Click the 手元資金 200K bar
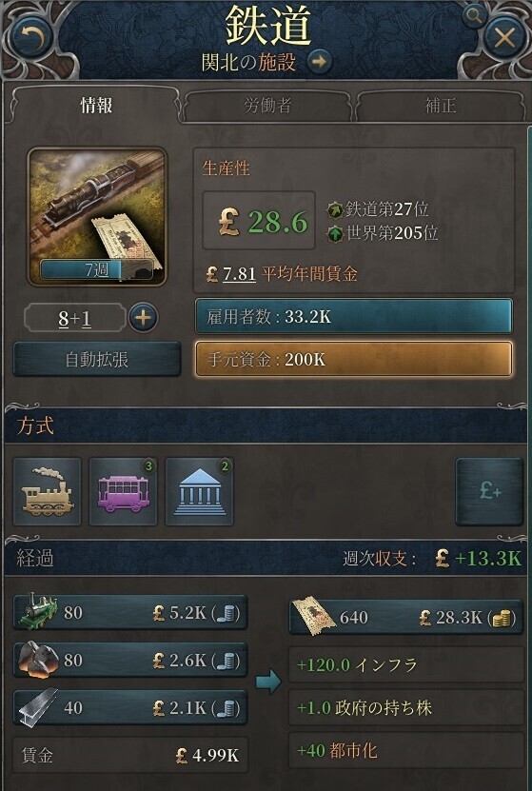The image size is (532, 791). click(x=354, y=359)
